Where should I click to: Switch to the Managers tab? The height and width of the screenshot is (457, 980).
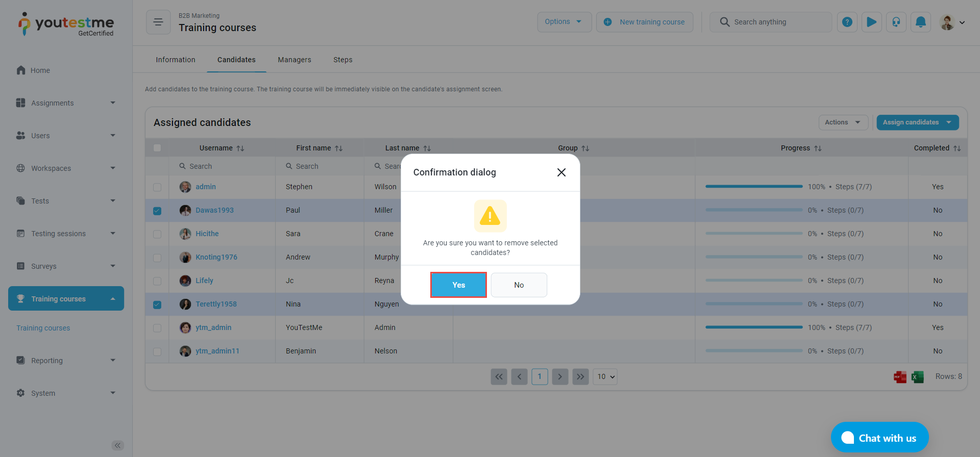[294, 60]
